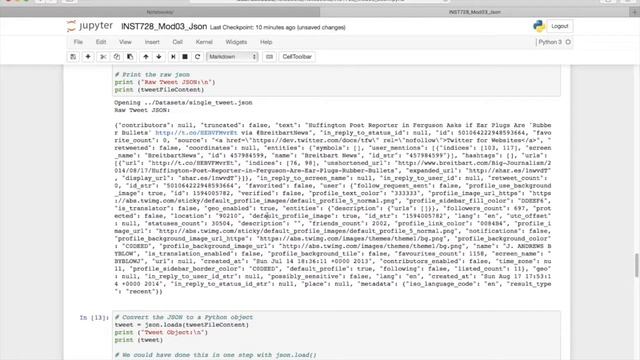Switch to the Notebooks browser tab
The height and width of the screenshot is (360, 640).
coord(160,12)
